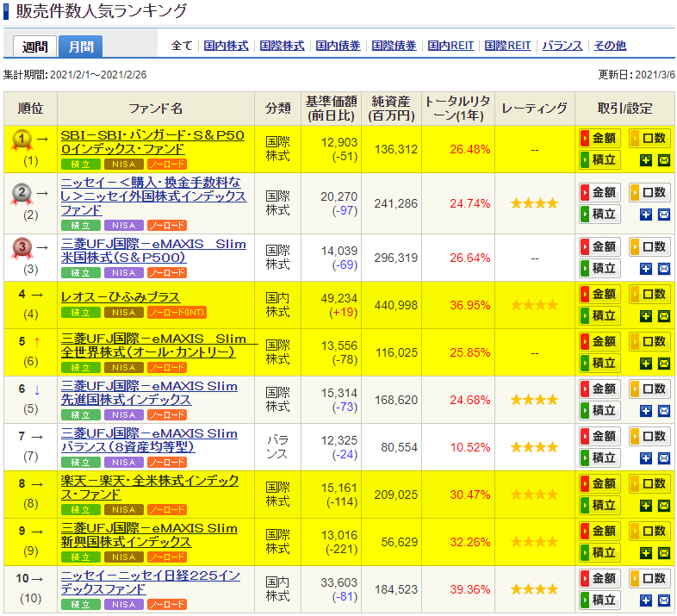The image size is (677, 616).
Task: Click the mail icon in 先進国株式インデックス row
Action: click(663, 411)
